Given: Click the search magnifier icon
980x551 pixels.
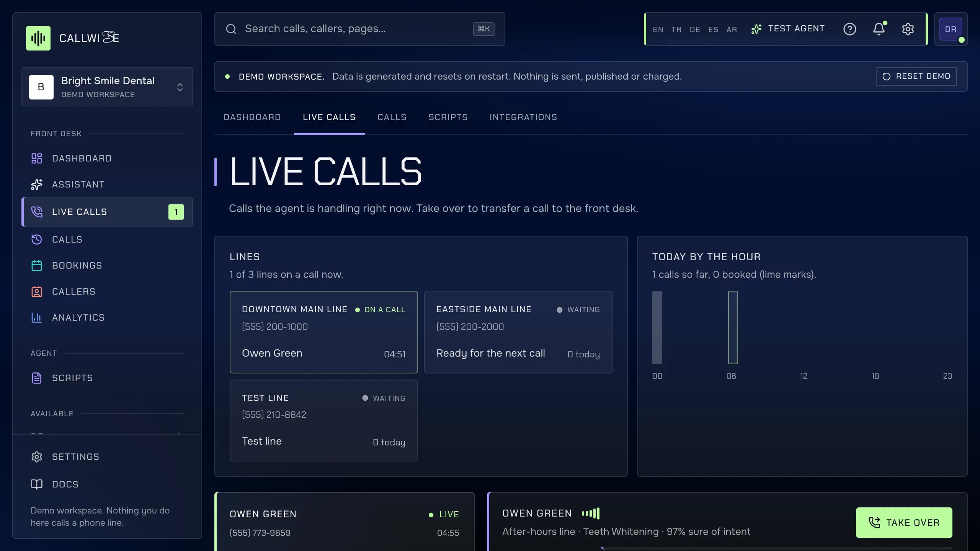Looking at the screenshot, I should [x=231, y=29].
